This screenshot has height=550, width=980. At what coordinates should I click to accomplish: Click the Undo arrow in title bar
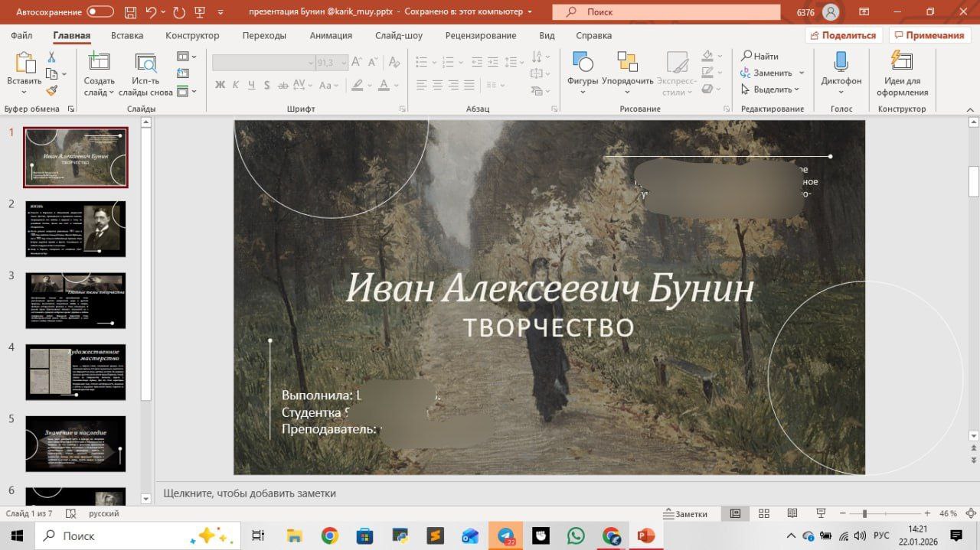tap(150, 12)
